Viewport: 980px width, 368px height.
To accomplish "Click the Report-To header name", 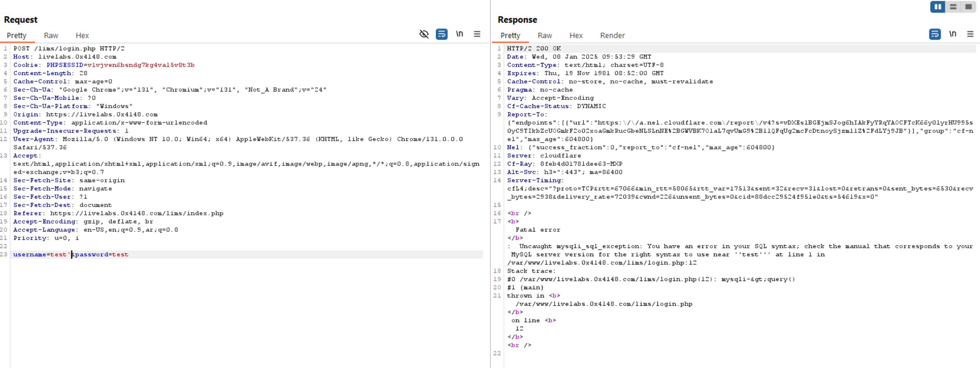I will (x=527, y=115).
